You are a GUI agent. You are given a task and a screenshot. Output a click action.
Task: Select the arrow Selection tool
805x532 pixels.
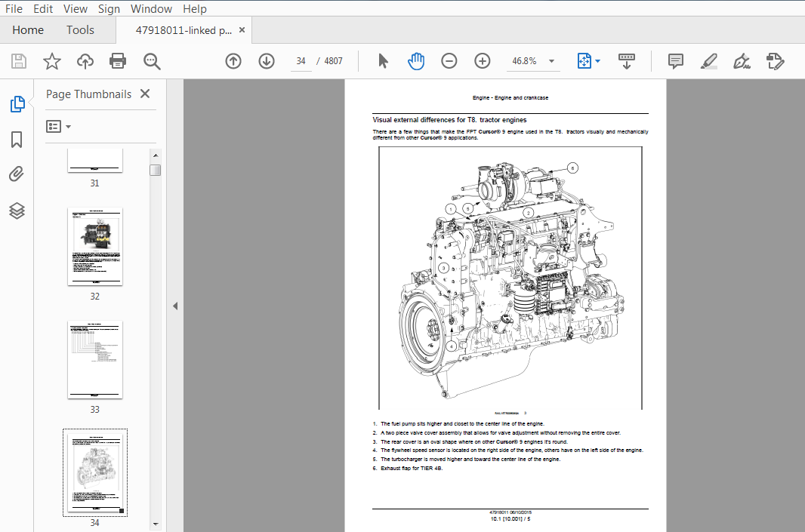point(383,61)
